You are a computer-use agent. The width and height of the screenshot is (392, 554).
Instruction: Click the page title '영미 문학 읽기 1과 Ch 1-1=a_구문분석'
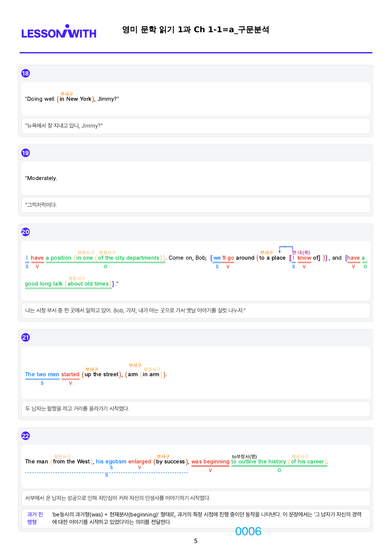tap(196, 30)
